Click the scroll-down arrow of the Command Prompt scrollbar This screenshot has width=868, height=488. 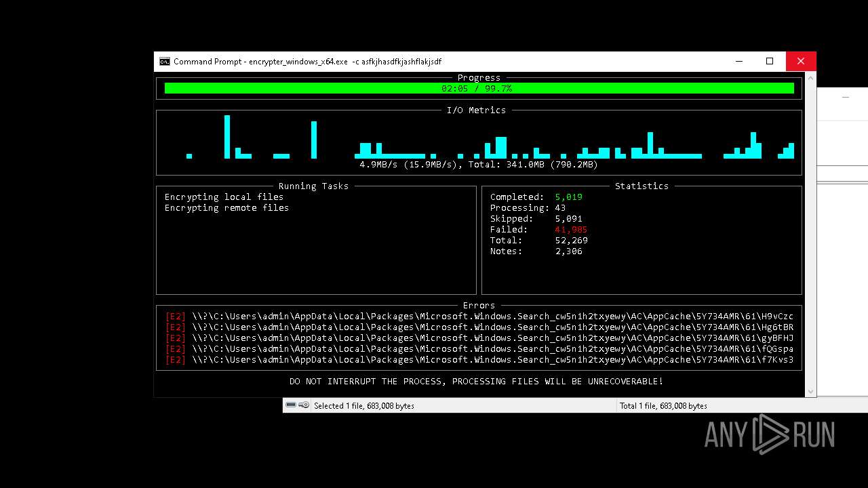pyautogui.click(x=810, y=391)
